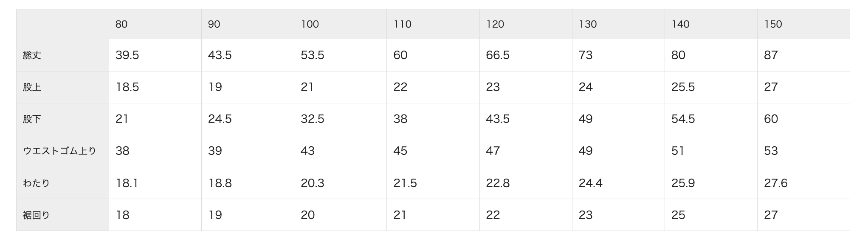Select ウエストゴム上り value 45 for size 110

pos(400,151)
